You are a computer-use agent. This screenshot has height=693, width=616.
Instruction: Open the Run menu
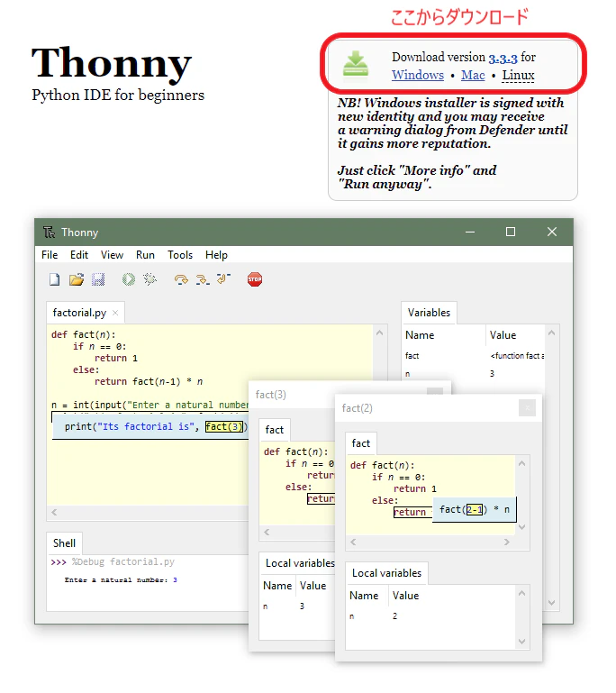[145, 255]
